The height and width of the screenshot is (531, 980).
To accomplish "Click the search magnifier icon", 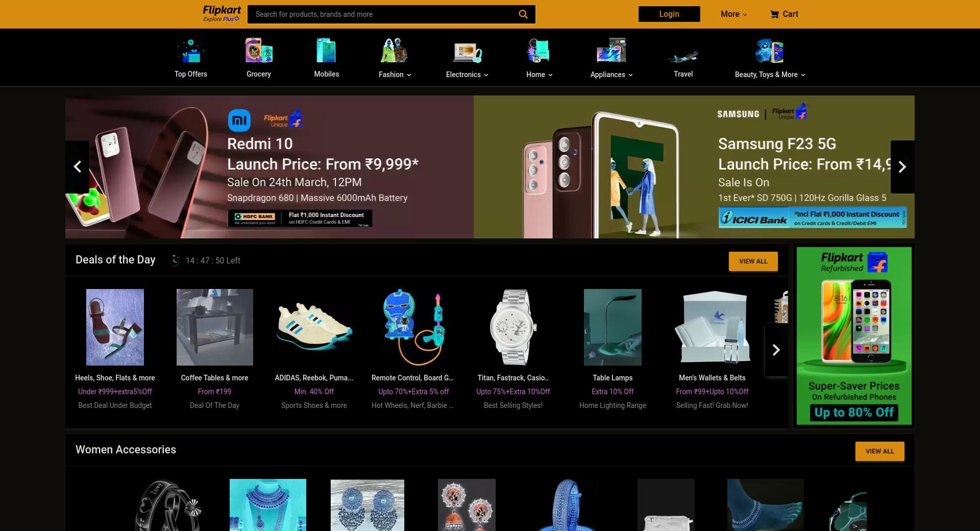I will click(x=523, y=14).
